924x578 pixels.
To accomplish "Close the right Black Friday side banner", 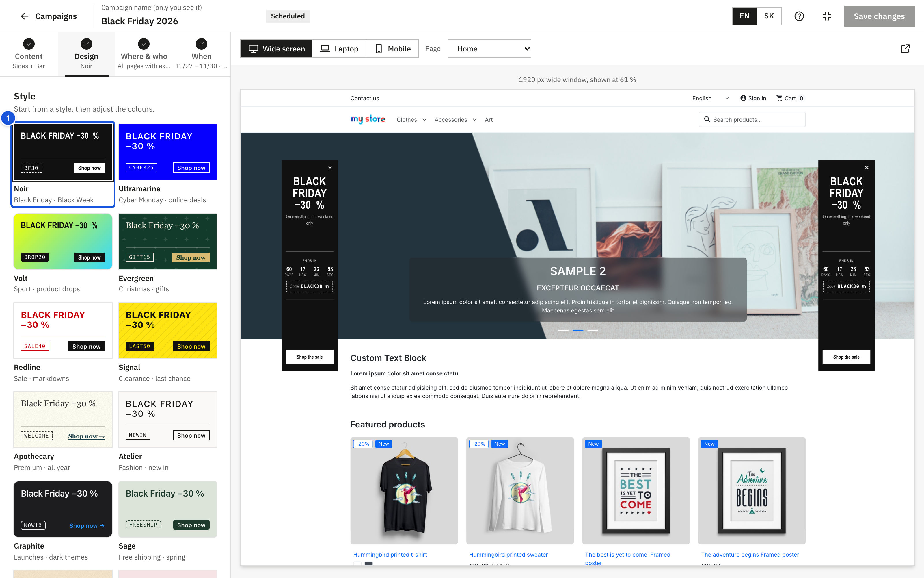I will [867, 167].
